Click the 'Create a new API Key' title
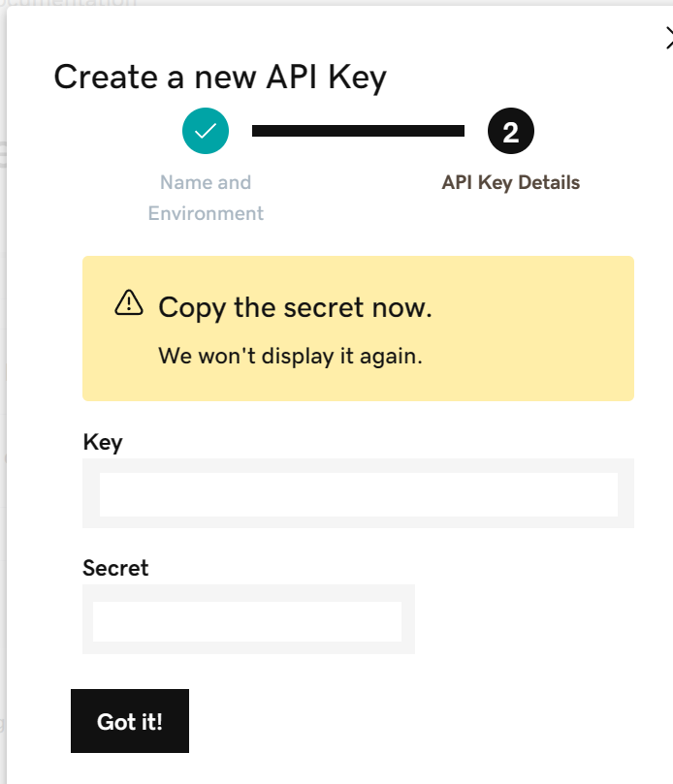 pyautogui.click(x=220, y=77)
